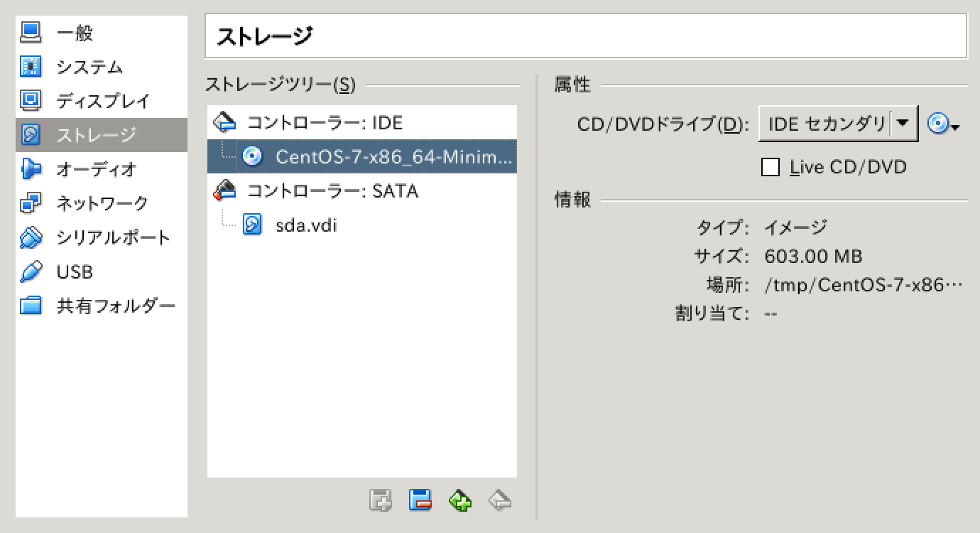
Task: Click the add controller icon below storage tree
Action: point(381,500)
